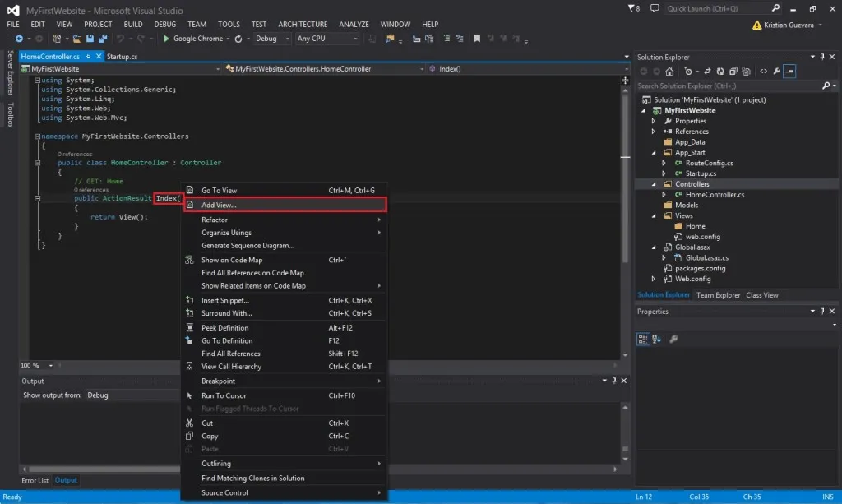Toggle auto-hide pin on Output panel
The height and width of the screenshot is (504, 842).
(x=613, y=381)
